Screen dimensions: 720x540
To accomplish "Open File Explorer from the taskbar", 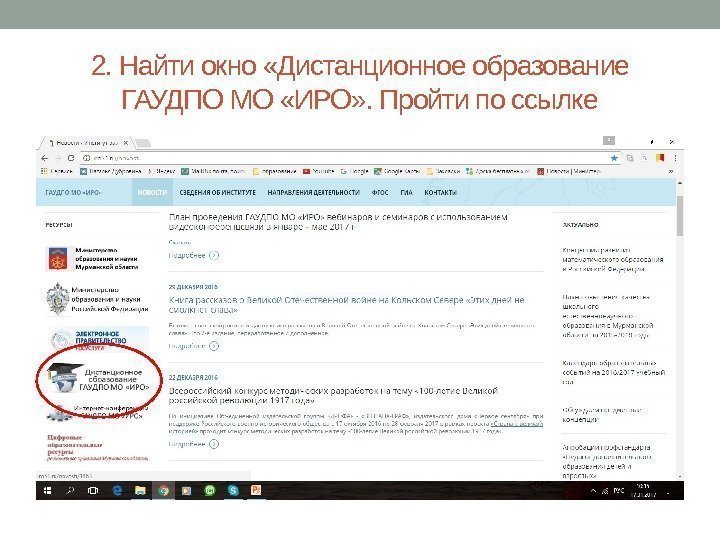I will click(x=140, y=491).
